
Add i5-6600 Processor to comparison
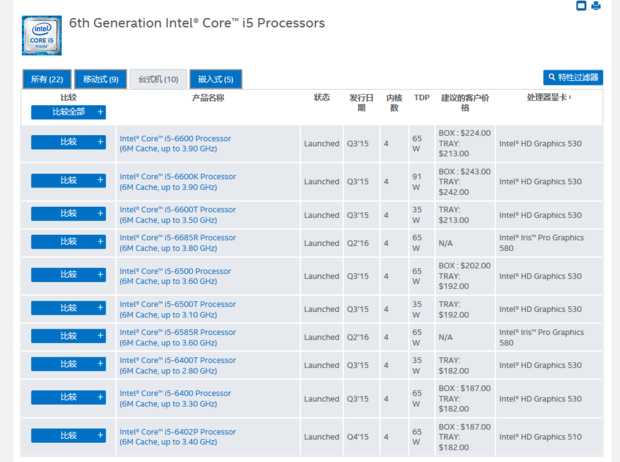68,142
